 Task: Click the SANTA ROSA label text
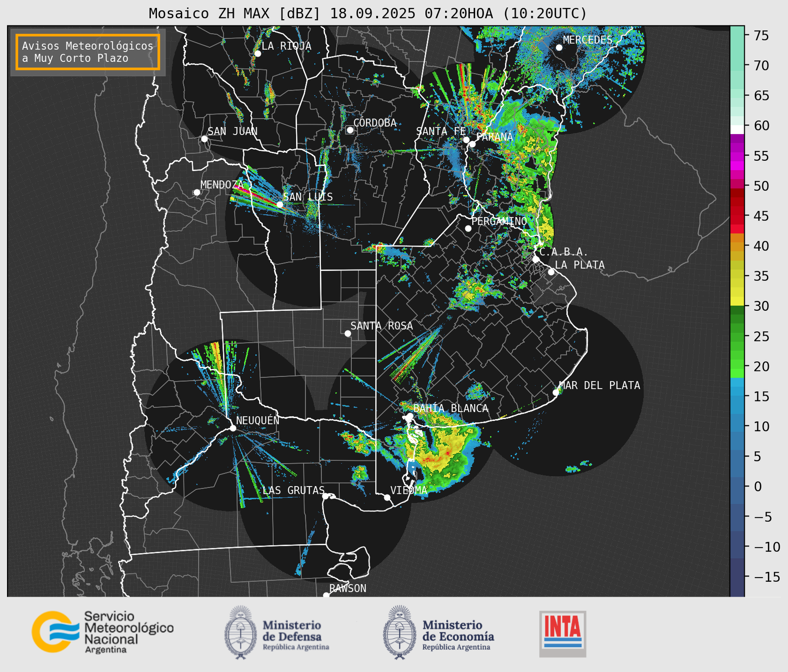(x=382, y=326)
